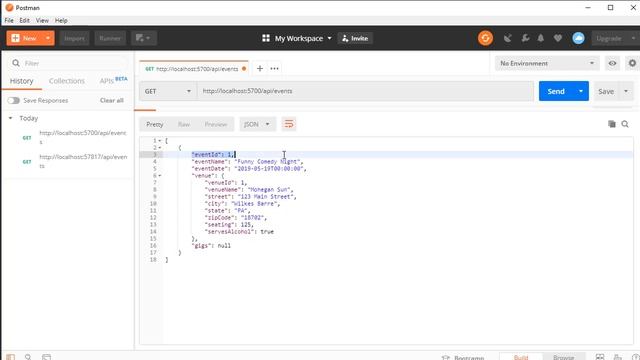The image size is (640, 360).
Task: Select the Raw response view
Action: [184, 124]
